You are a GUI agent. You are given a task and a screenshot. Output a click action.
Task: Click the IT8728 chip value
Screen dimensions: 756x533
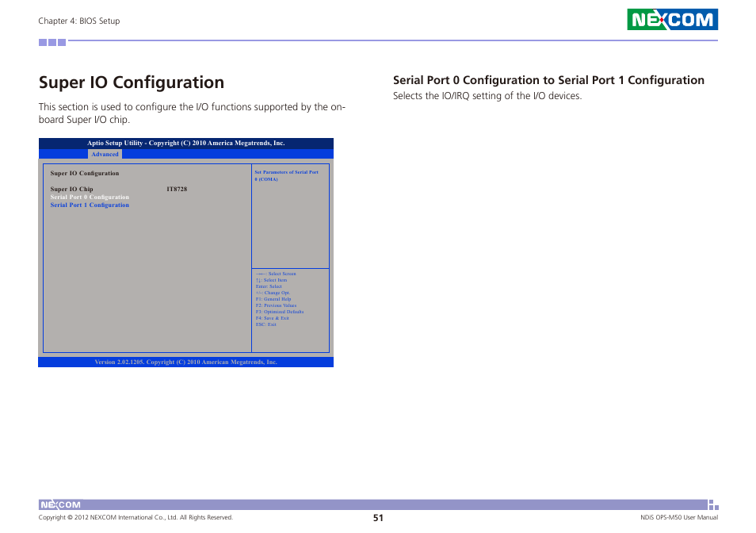[x=177, y=189]
